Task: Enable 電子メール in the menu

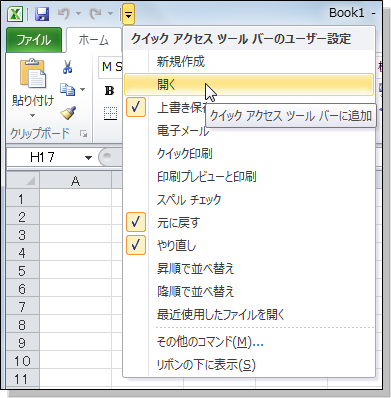Action: click(249, 131)
